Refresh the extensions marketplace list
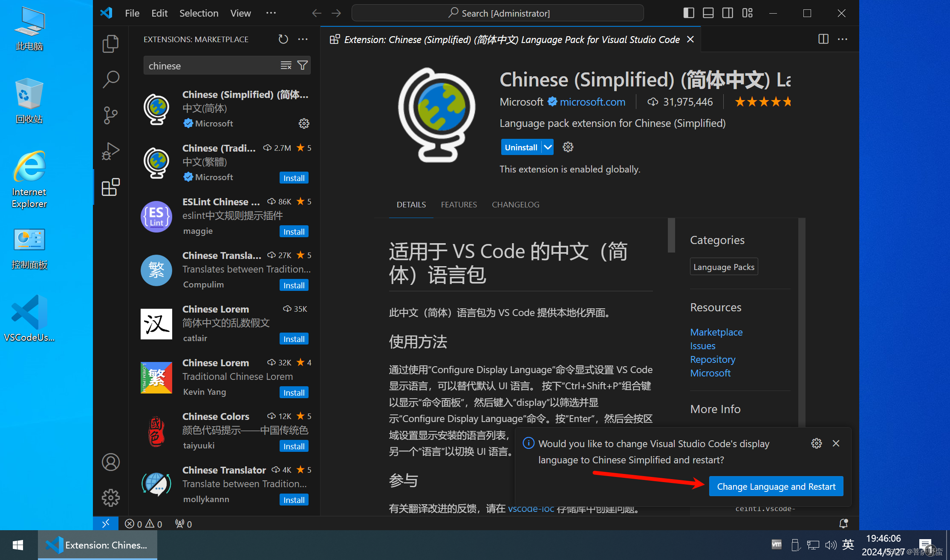 [x=283, y=39]
